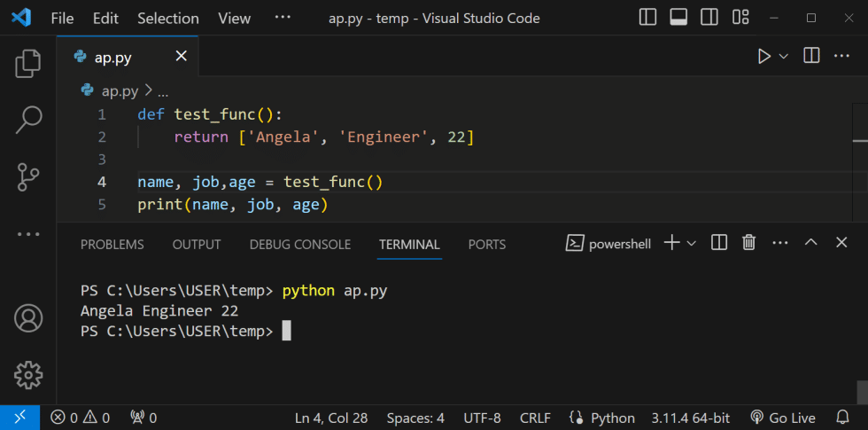Viewport: 868px width, 430px height.
Task: Select the ap.py editor tab
Action: [128, 57]
